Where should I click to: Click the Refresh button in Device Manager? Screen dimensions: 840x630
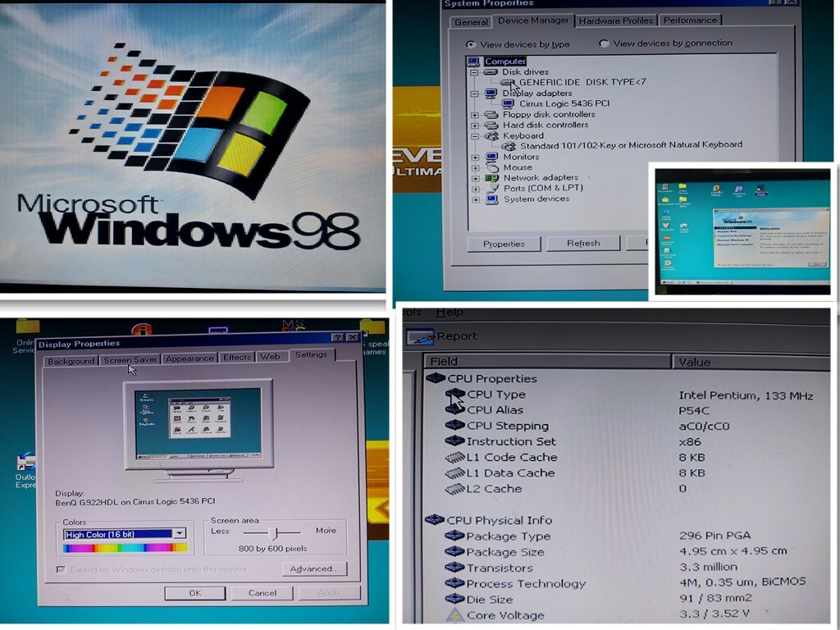click(x=583, y=243)
